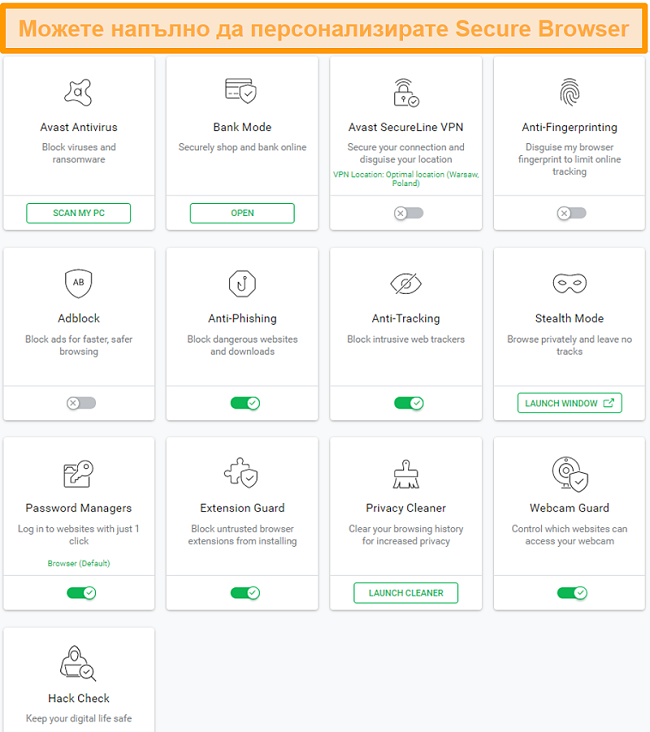Click the Extension Guard title
Screen dimensions: 650x732
tap(242, 508)
